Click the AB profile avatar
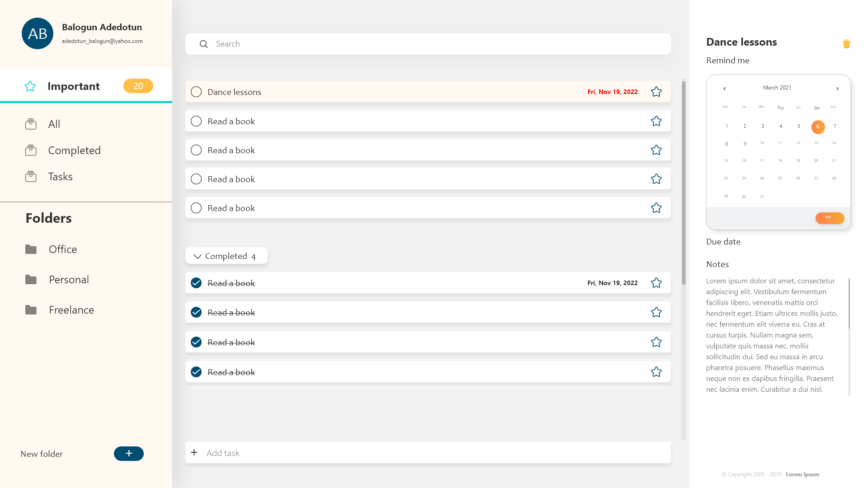Image resolution: width=868 pixels, height=488 pixels. 38,33
